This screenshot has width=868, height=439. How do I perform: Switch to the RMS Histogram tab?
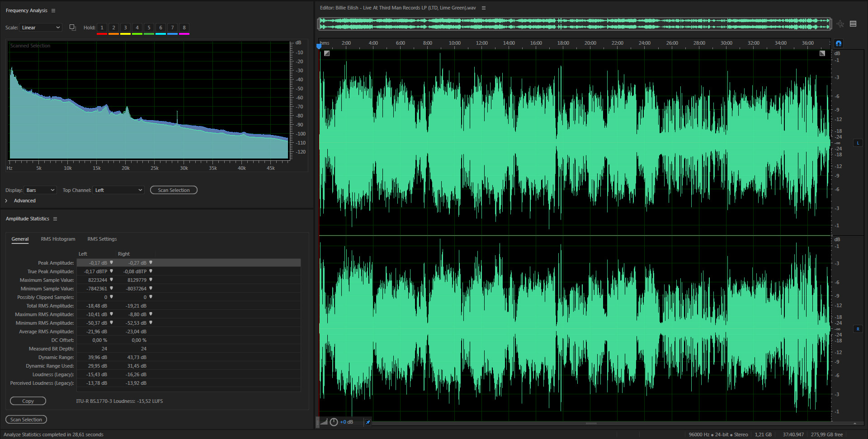pyautogui.click(x=58, y=239)
